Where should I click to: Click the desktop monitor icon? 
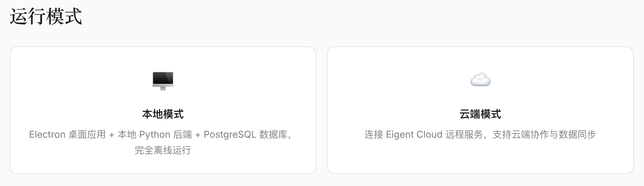click(x=163, y=81)
